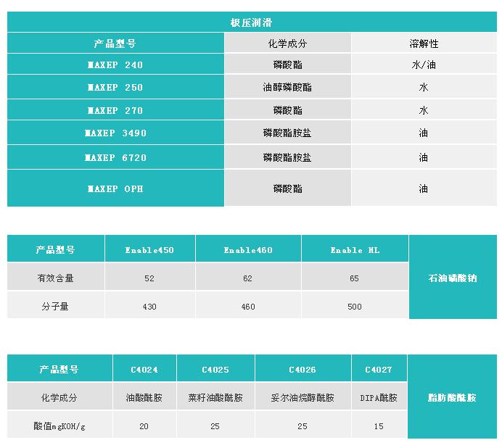Click 磷酸酯 in the MAXEP 270 row
The height and width of the screenshot is (448, 502).
coord(287,110)
